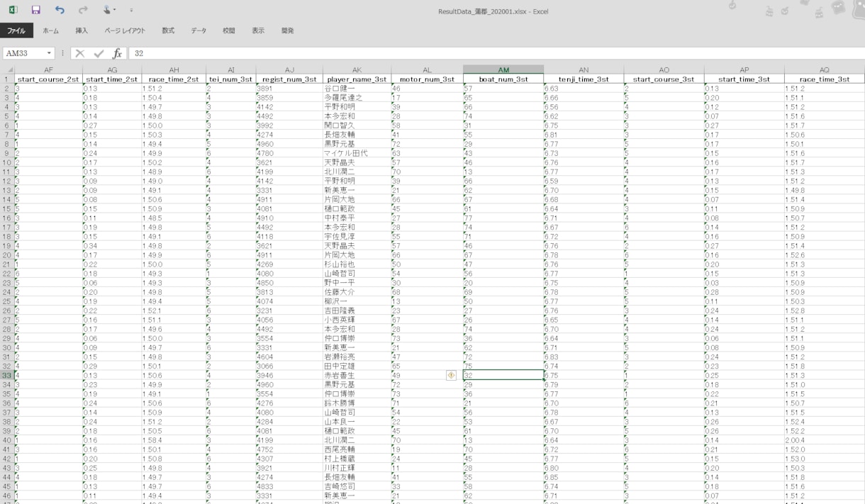Select column AM header
This screenshot has width=865, height=504.
click(503, 69)
